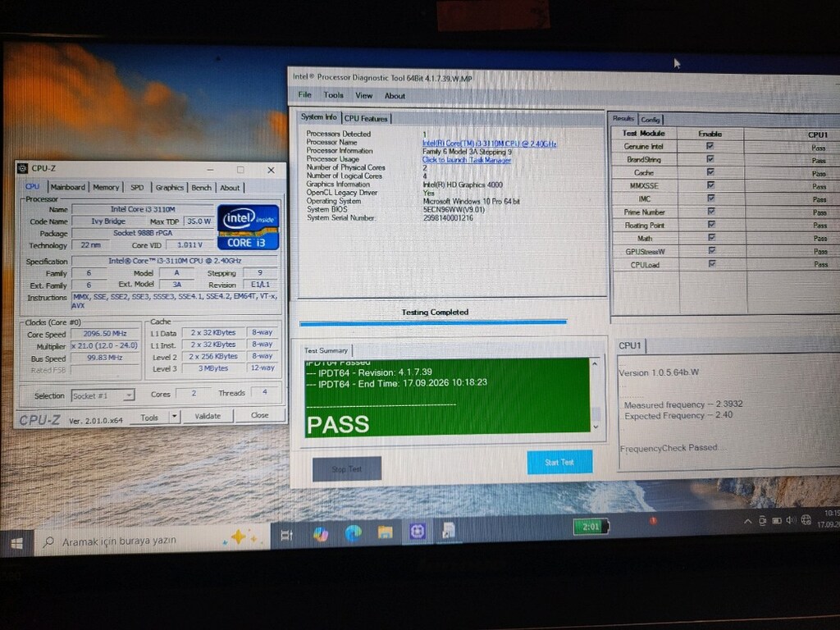Click the network globe tray icon
The width and height of the screenshot is (840, 630).
[x=806, y=519]
